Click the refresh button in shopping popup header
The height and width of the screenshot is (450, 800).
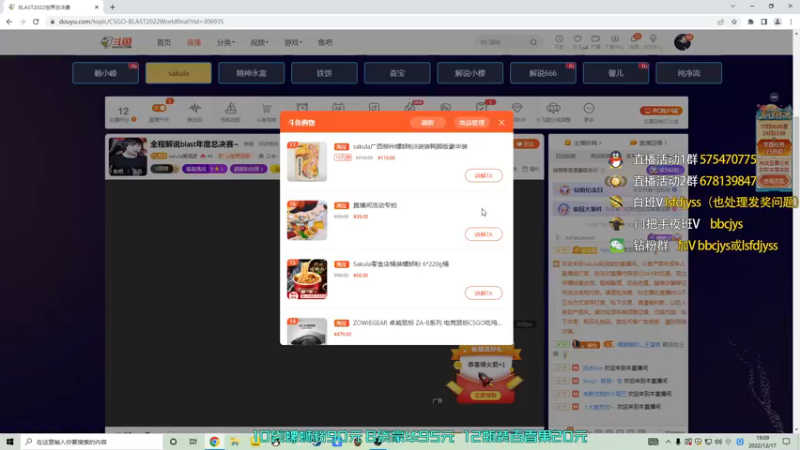[428, 122]
